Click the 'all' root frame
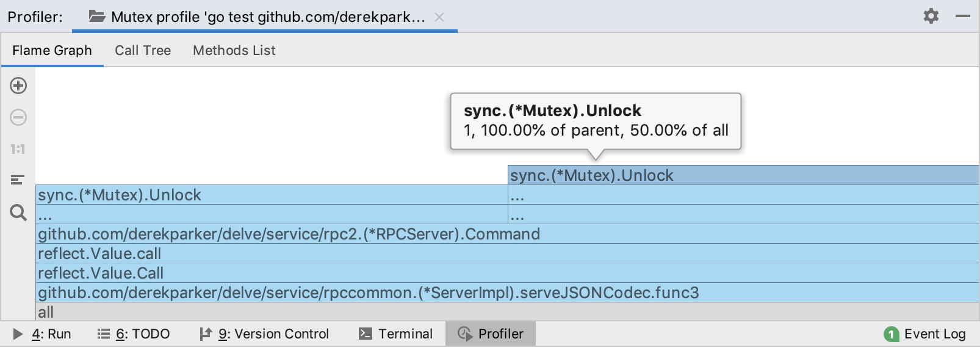980x347 pixels. pyautogui.click(x=507, y=312)
